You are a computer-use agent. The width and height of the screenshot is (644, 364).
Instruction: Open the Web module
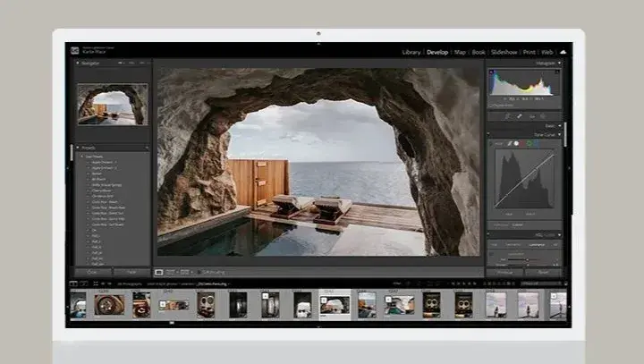click(547, 52)
